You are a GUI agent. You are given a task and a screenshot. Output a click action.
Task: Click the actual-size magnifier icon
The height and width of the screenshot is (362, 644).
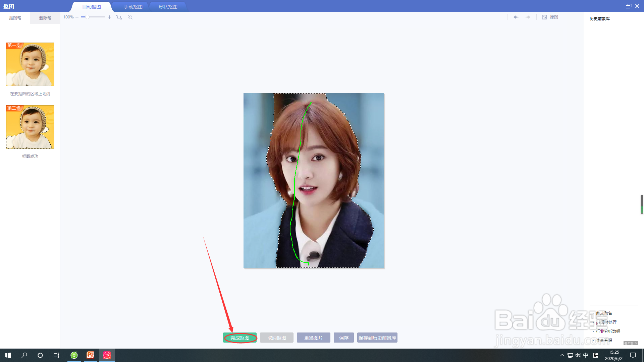(130, 17)
